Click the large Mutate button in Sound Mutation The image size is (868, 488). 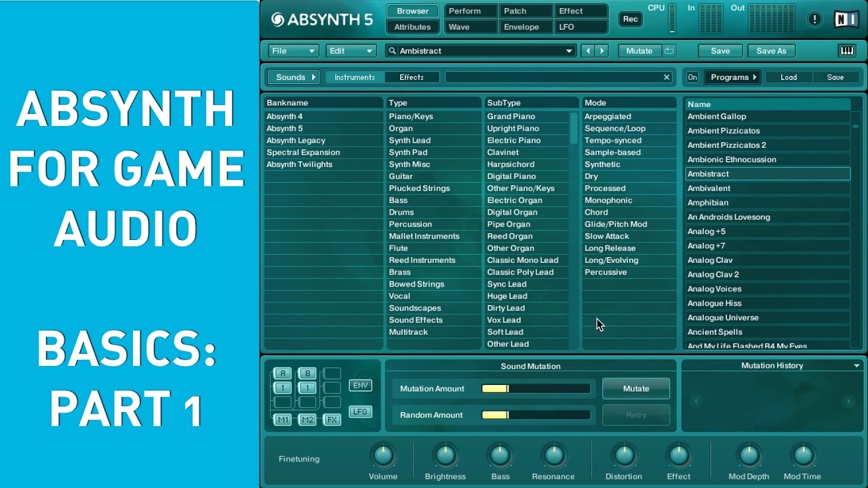(636, 388)
